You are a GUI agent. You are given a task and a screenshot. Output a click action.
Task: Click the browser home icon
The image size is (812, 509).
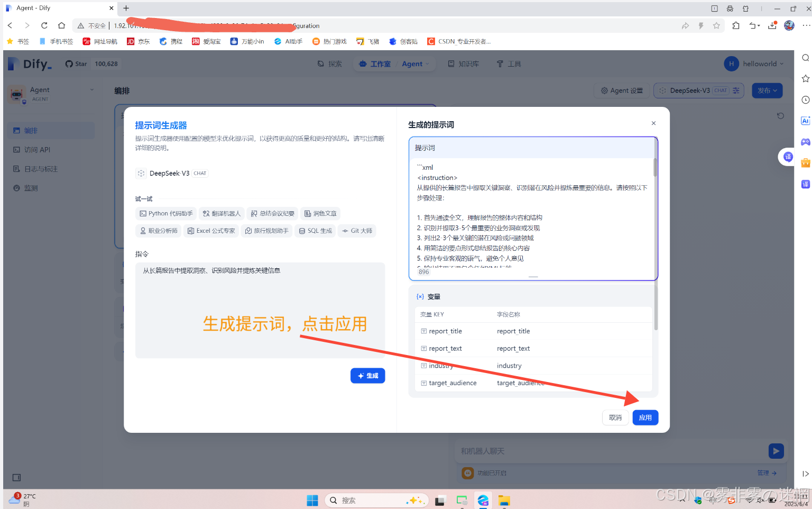[x=61, y=25]
